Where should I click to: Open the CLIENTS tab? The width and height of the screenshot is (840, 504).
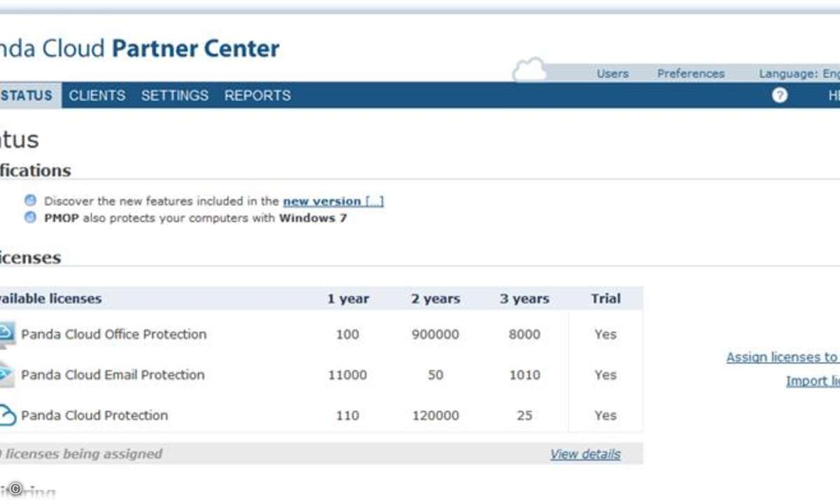tap(97, 95)
